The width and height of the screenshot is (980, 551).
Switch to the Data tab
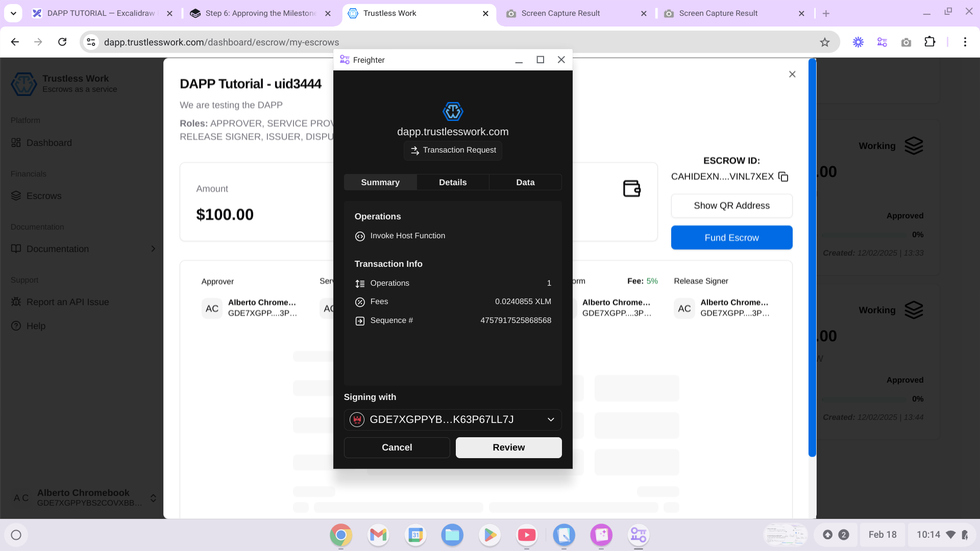coord(525,182)
